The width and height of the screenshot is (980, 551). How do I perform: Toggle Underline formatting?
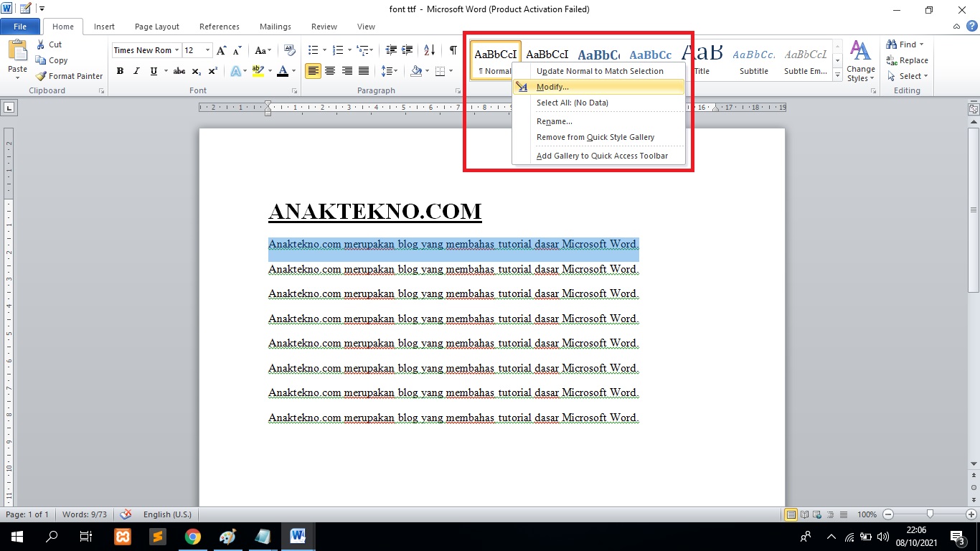[x=154, y=71]
